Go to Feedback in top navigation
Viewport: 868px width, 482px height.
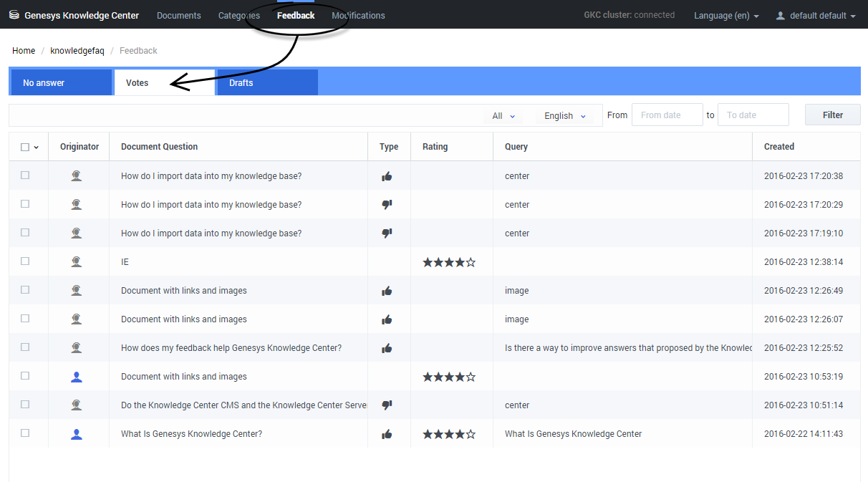pos(296,15)
